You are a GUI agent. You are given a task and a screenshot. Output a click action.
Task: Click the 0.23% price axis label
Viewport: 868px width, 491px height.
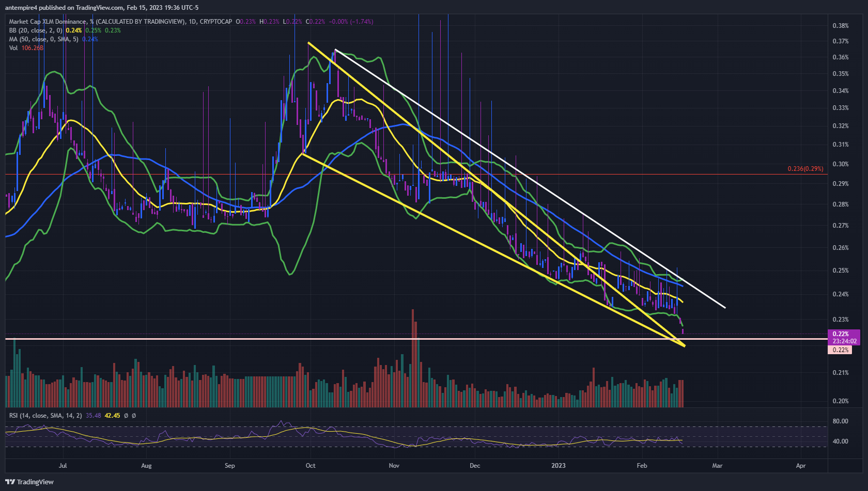click(x=841, y=320)
